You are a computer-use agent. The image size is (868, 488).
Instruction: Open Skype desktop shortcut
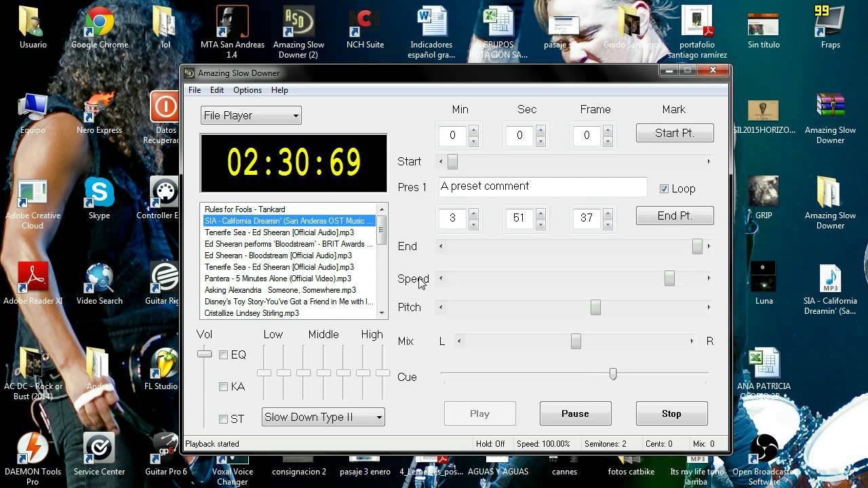pyautogui.click(x=99, y=198)
